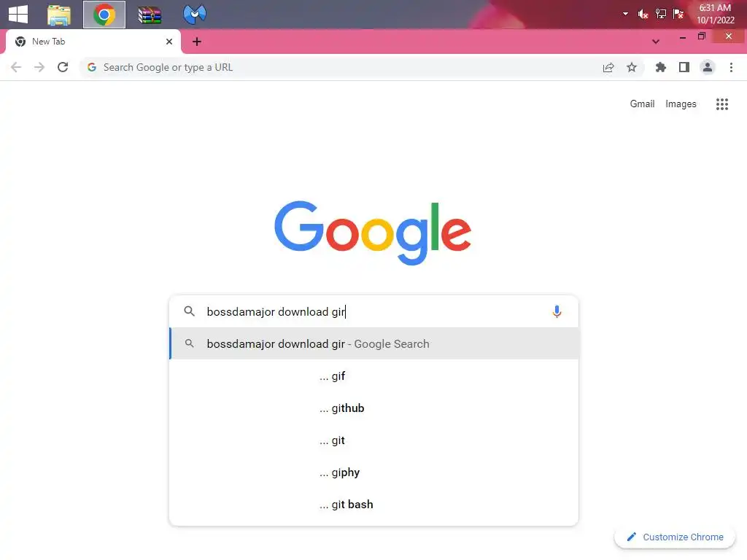Screen dimensions: 747x560
Task: Open the profile avatar icon
Action: click(x=708, y=67)
